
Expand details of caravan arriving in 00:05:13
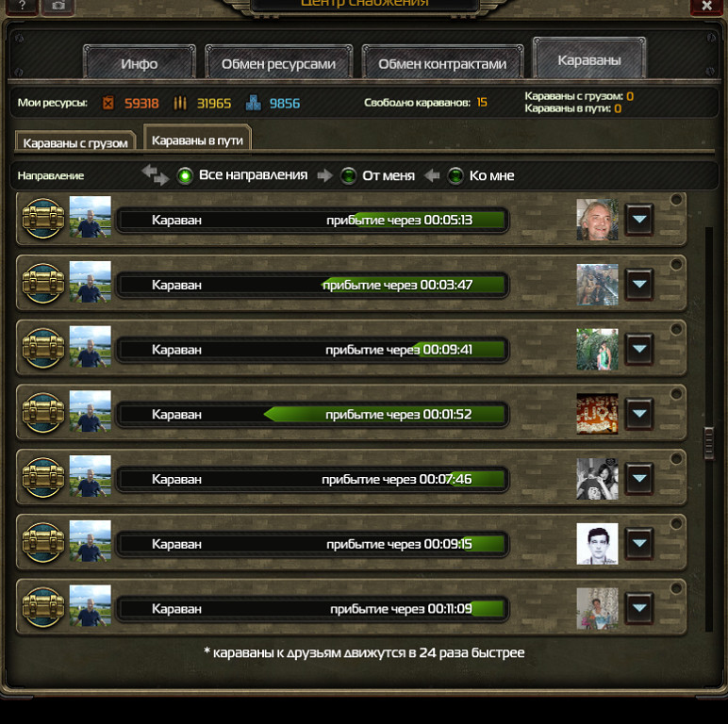[x=639, y=219]
